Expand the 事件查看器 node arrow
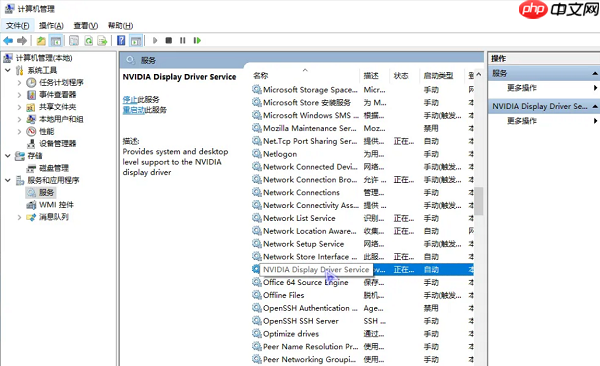 (x=20, y=95)
